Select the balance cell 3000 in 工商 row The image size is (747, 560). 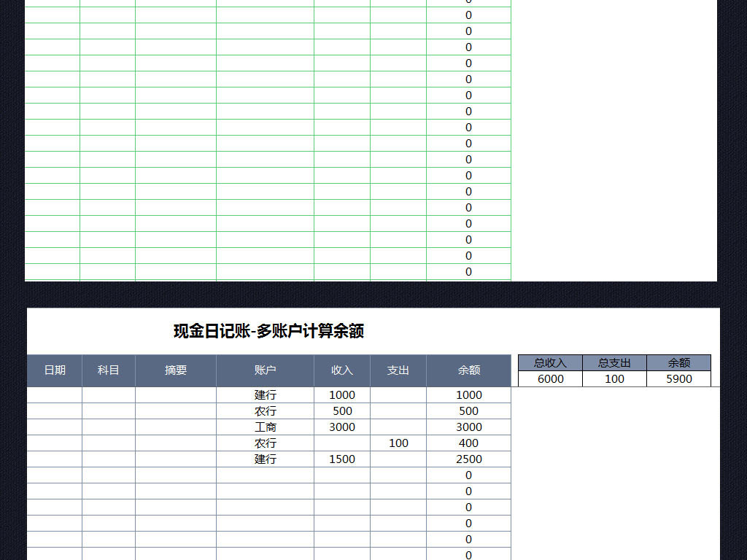point(469,427)
